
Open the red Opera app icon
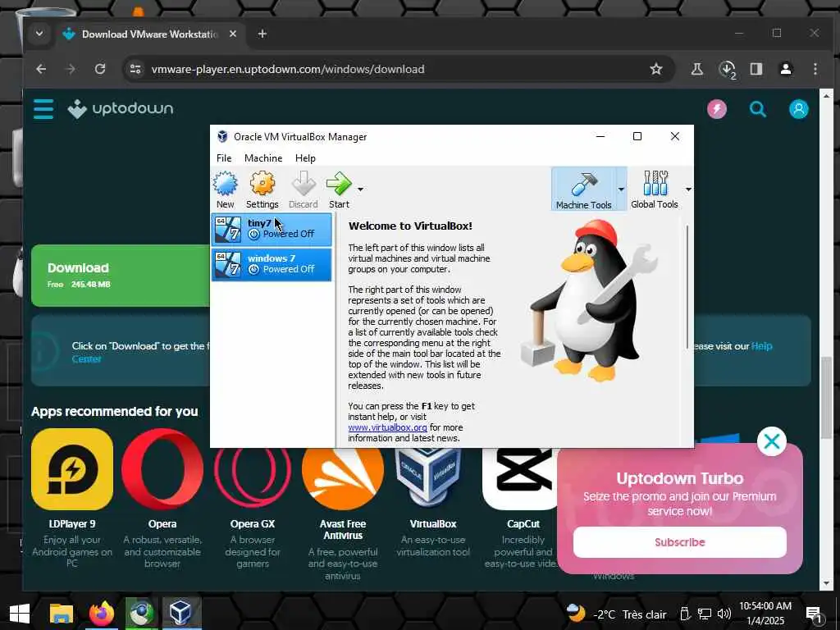coord(162,468)
